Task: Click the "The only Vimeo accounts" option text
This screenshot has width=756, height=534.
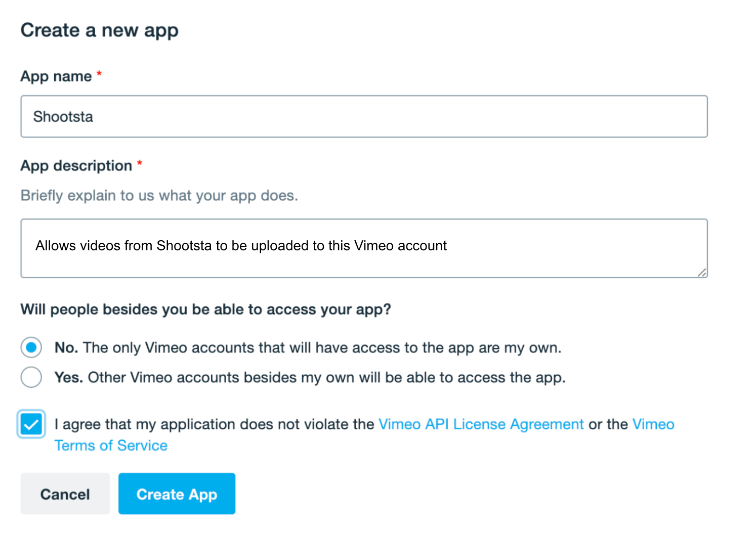Action: 322,348
